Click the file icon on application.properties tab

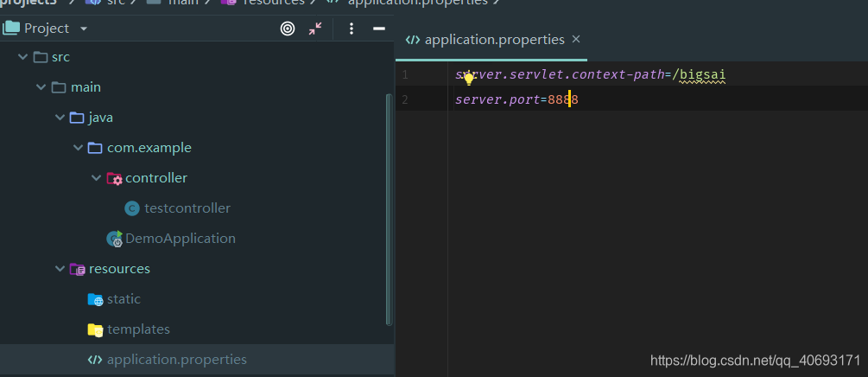tap(413, 40)
